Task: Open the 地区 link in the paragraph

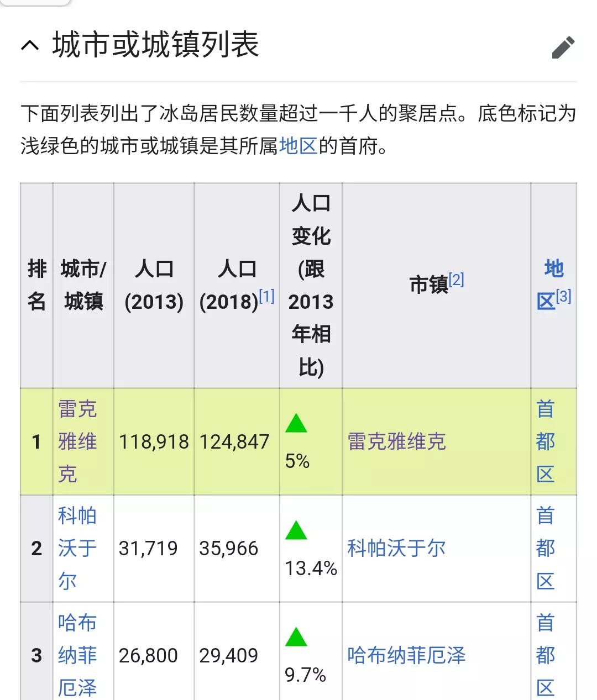Action: [x=298, y=146]
